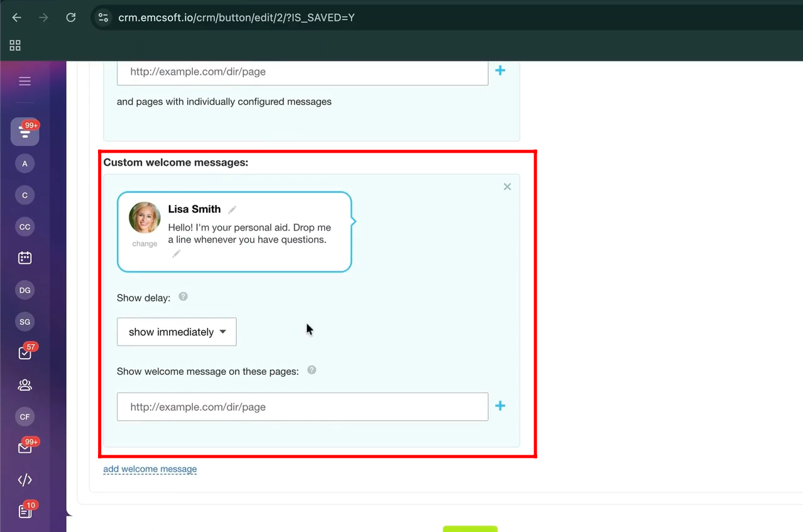Screen dimensions: 803x532
Task: Click the help icon beside Show delay
Action: 183,296
